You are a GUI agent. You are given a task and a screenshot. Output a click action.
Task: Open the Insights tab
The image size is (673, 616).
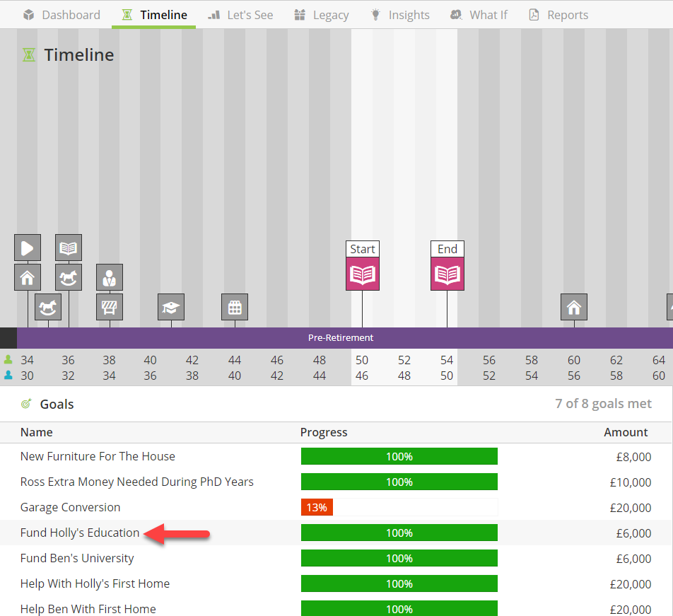(x=400, y=15)
